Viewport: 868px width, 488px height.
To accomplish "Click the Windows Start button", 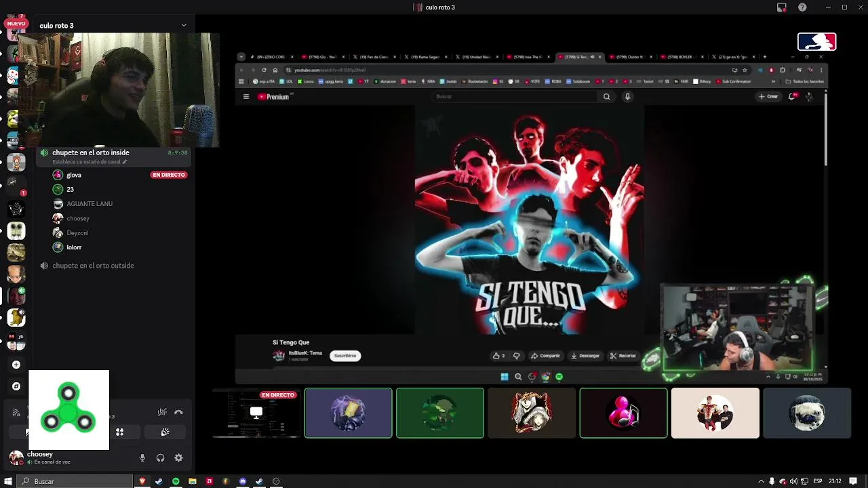I will (8, 481).
